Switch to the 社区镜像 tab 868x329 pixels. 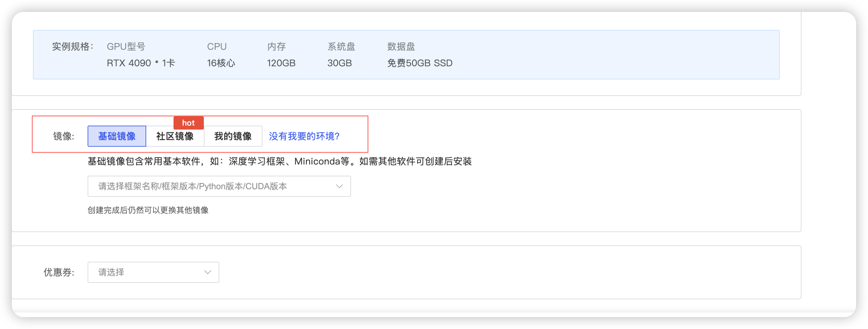(x=175, y=136)
